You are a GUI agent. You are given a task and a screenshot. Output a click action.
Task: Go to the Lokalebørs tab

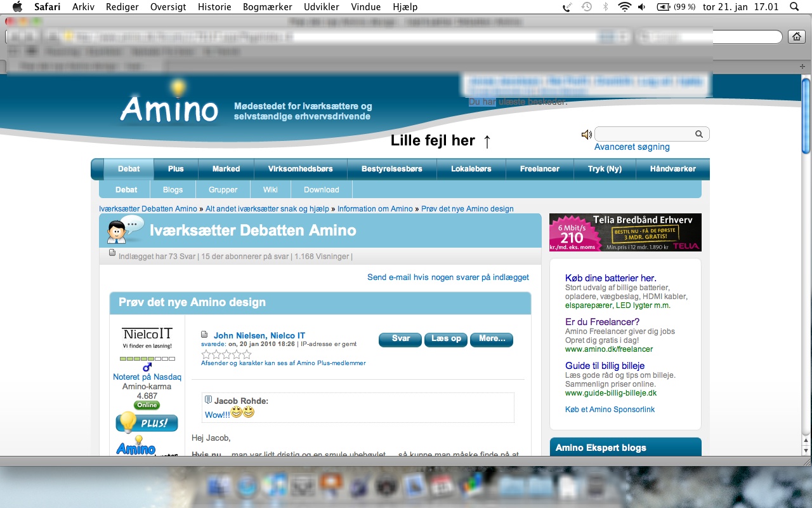(471, 169)
